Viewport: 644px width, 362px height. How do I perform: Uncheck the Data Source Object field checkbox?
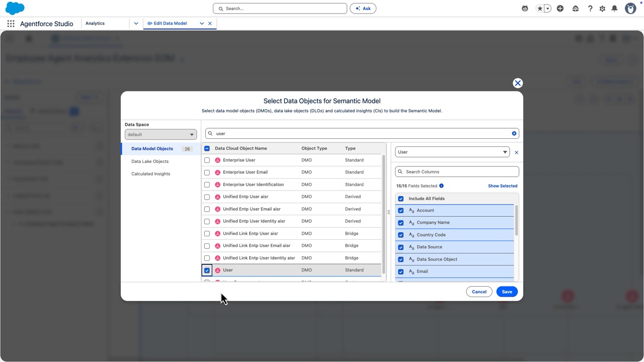pos(401,259)
